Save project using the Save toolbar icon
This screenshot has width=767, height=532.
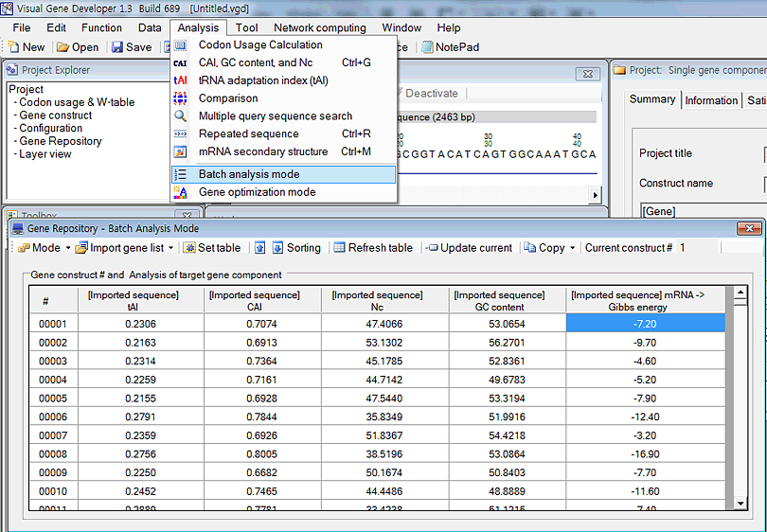coord(131,47)
